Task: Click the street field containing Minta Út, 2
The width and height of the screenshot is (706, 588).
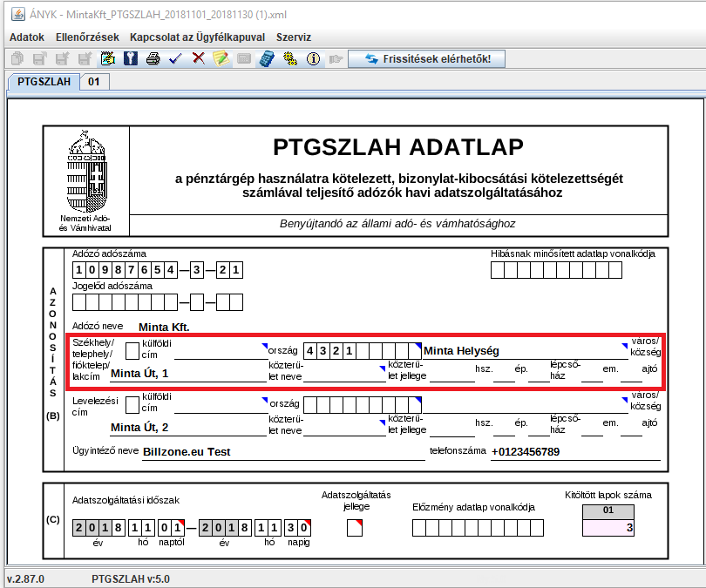Action: pos(188,428)
